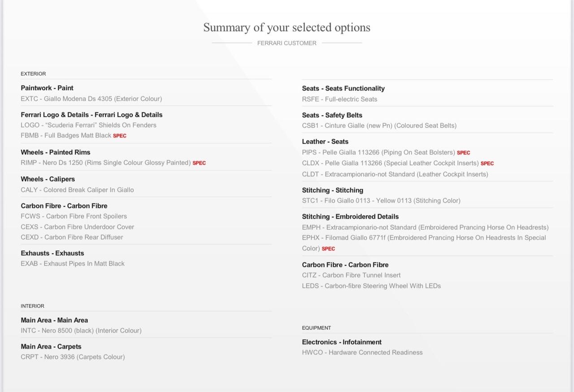Click the LEDS Carbon-fibre Steering Wheel line

[371, 286]
